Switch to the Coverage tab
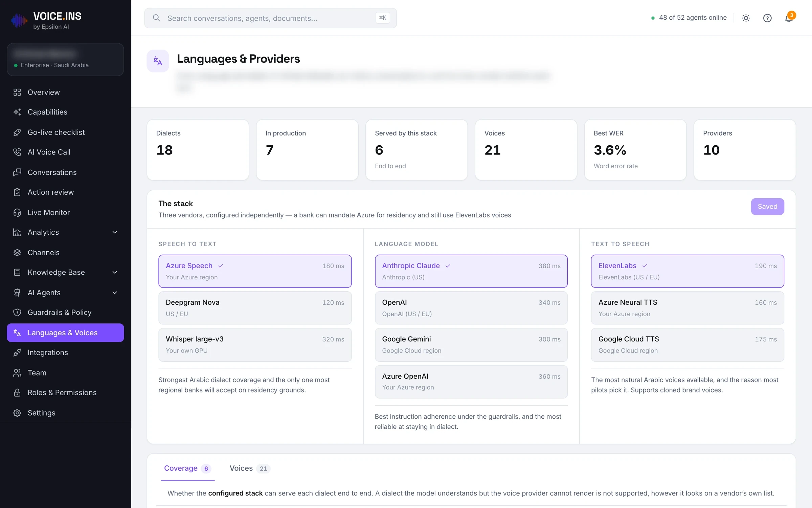This screenshot has height=508, width=812. (187, 468)
